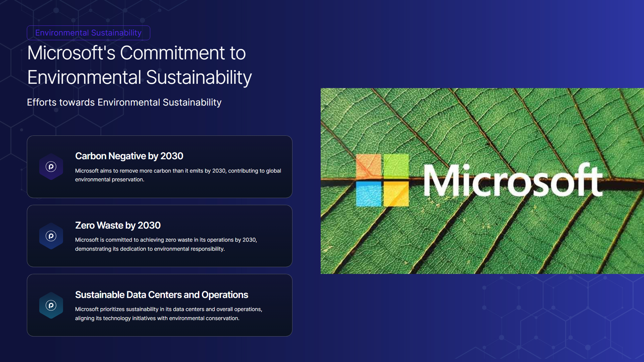
Task: Click Sustainable Data Centers and Operations heading
Action: point(161,295)
